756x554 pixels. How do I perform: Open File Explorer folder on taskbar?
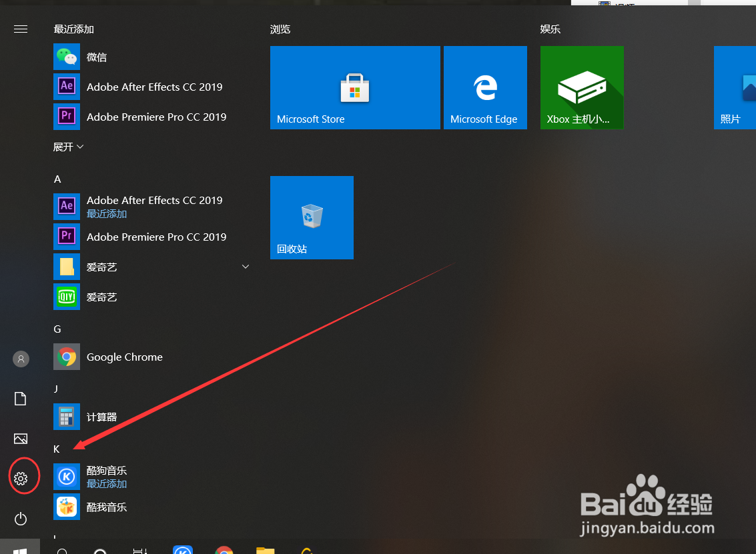point(265,550)
